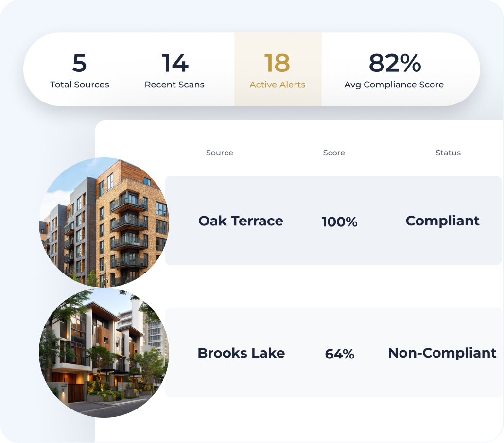504x443 pixels.
Task: Click the Status column header
Action: pos(448,153)
